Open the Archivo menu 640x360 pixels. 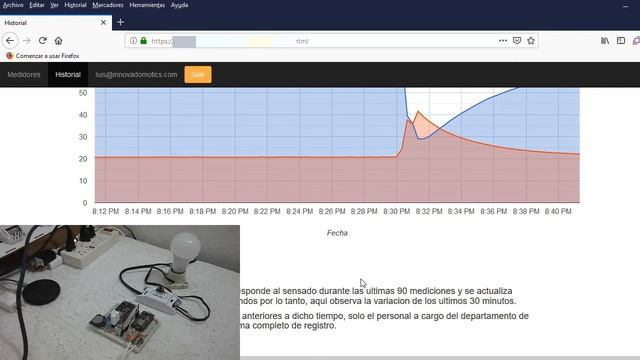(13, 5)
